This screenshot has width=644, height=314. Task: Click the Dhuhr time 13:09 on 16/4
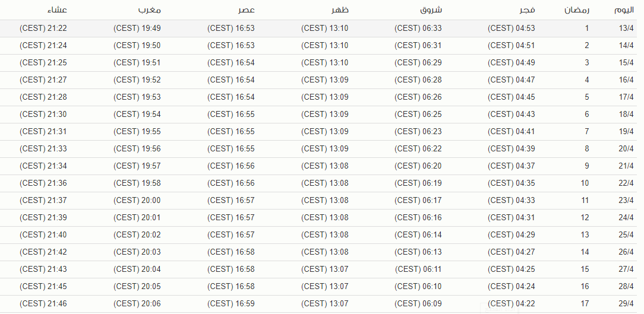(325, 80)
